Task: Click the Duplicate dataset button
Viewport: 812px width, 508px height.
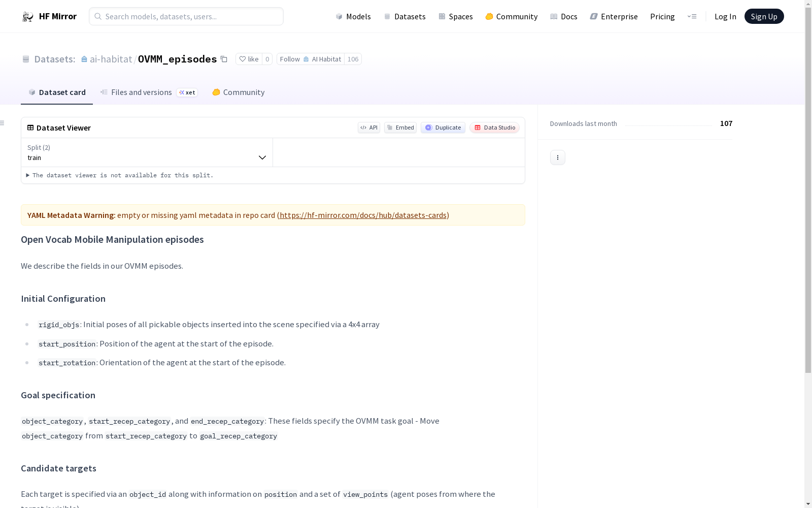Action: coord(443,128)
